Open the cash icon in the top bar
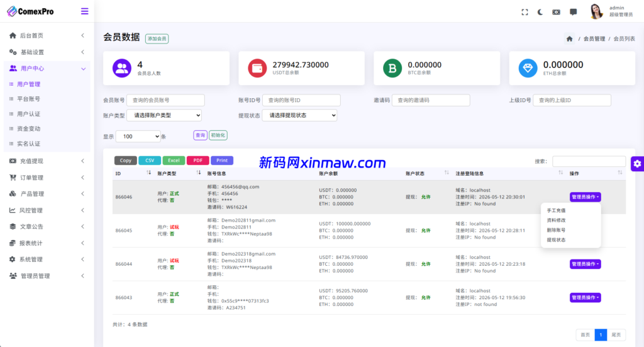Viewport: 644px width, 347px height. (556, 13)
